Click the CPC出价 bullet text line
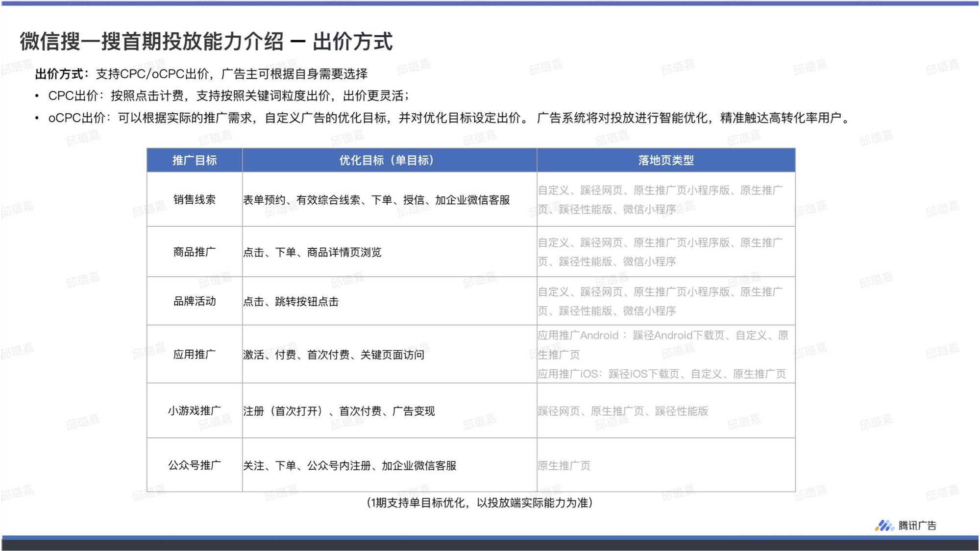The height and width of the screenshot is (551, 980). tap(228, 96)
